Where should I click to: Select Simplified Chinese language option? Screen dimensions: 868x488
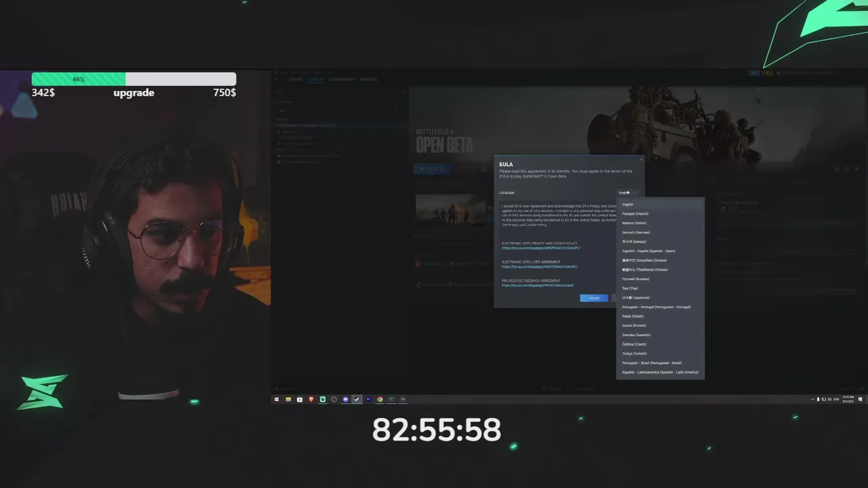(x=660, y=260)
